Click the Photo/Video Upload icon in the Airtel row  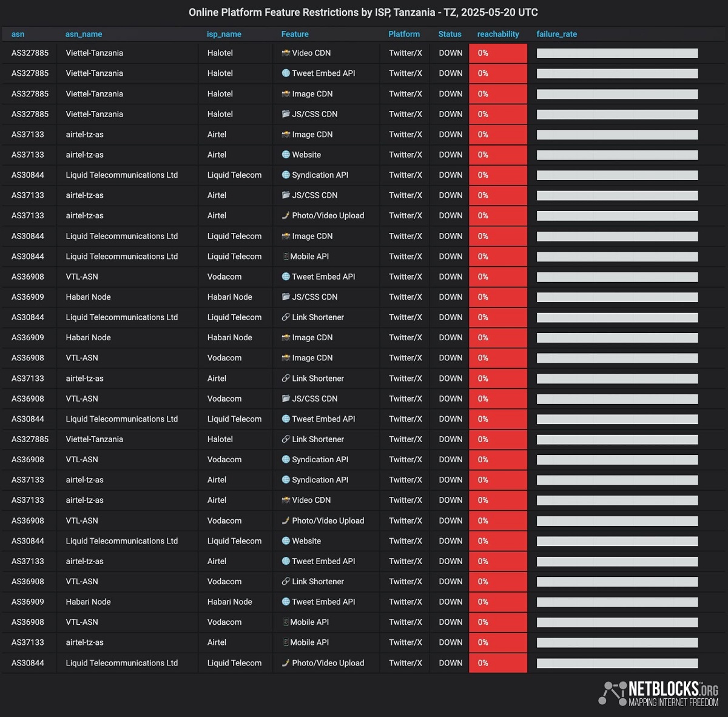pos(286,216)
